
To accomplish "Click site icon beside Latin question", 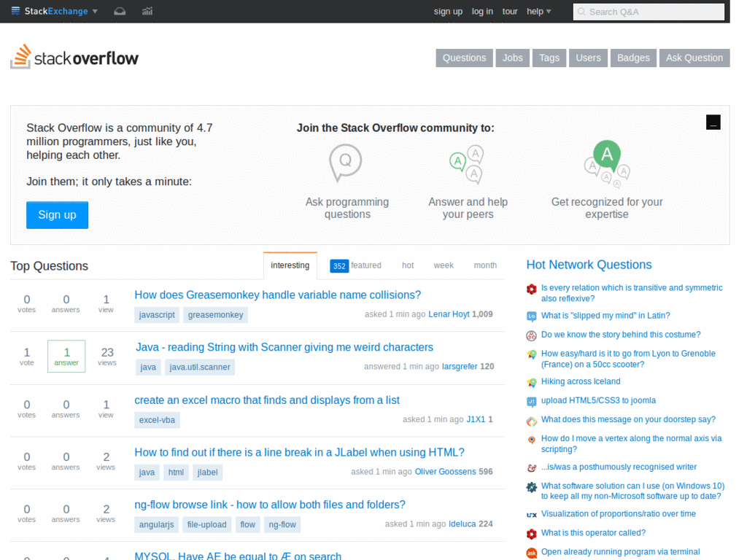I will 532,316.
